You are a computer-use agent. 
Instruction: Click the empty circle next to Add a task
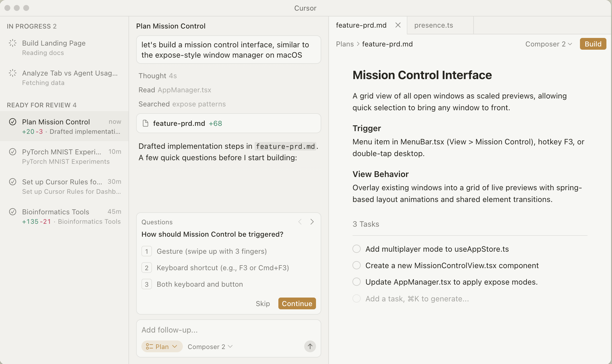click(357, 299)
